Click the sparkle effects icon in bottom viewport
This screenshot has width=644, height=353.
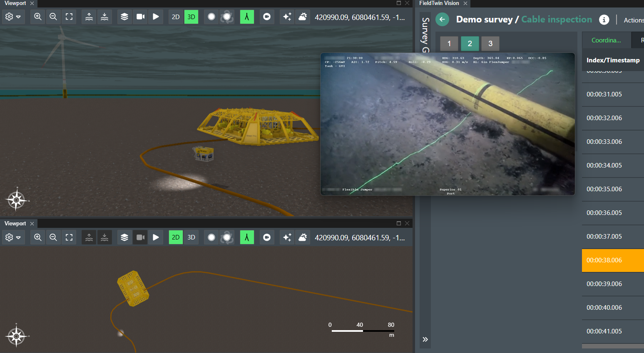tap(287, 237)
